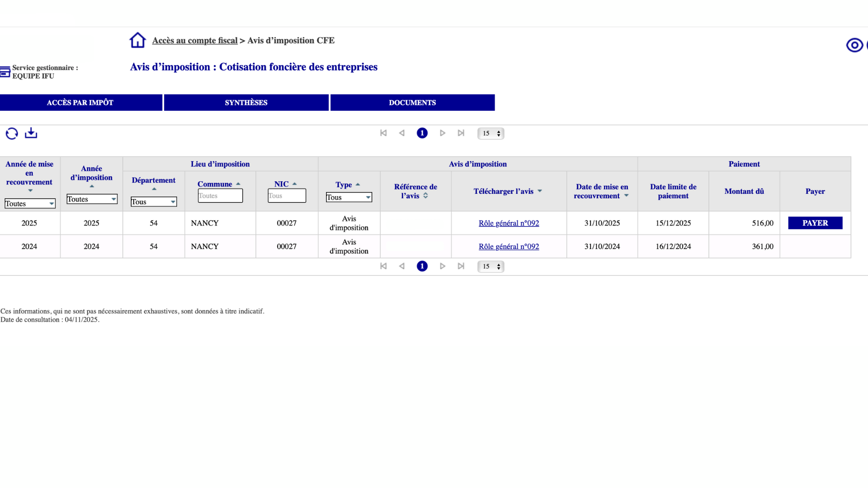
Task: Download Rôle général n°092 for 2024
Action: [x=509, y=247]
